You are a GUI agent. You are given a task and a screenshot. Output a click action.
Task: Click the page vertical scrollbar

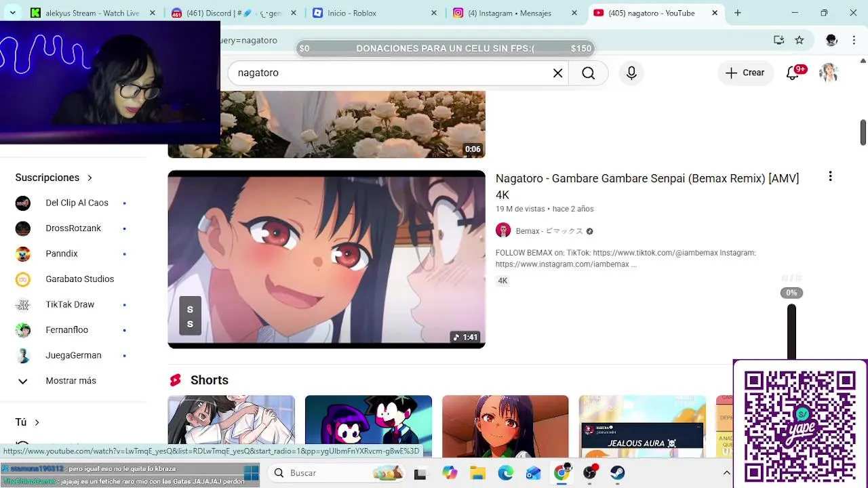click(x=863, y=132)
